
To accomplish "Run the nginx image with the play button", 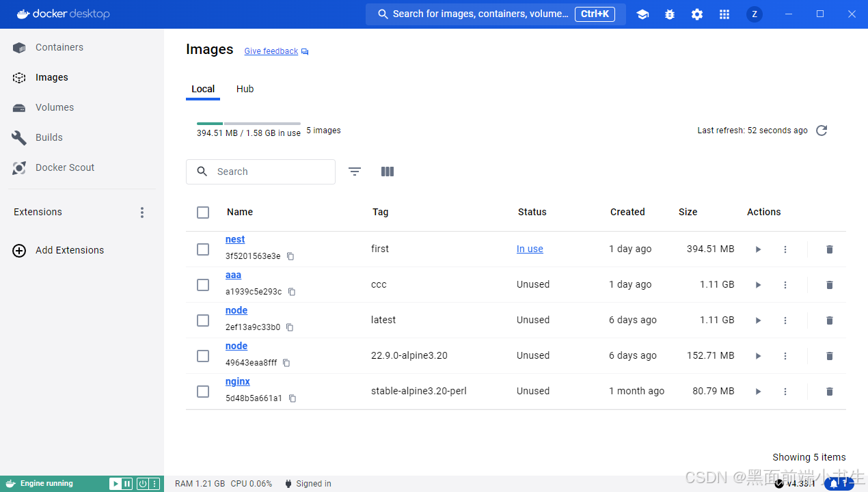I will [758, 391].
